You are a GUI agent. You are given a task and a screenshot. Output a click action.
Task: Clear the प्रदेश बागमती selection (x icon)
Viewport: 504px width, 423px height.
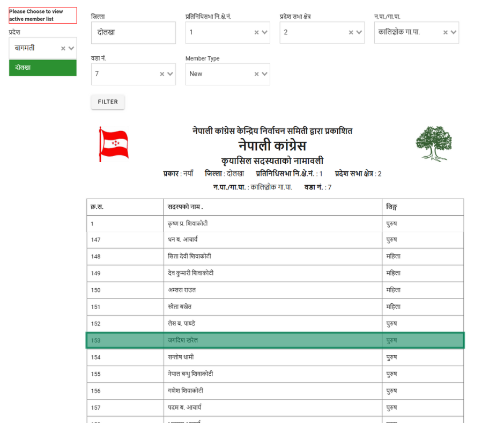pyautogui.click(x=63, y=48)
